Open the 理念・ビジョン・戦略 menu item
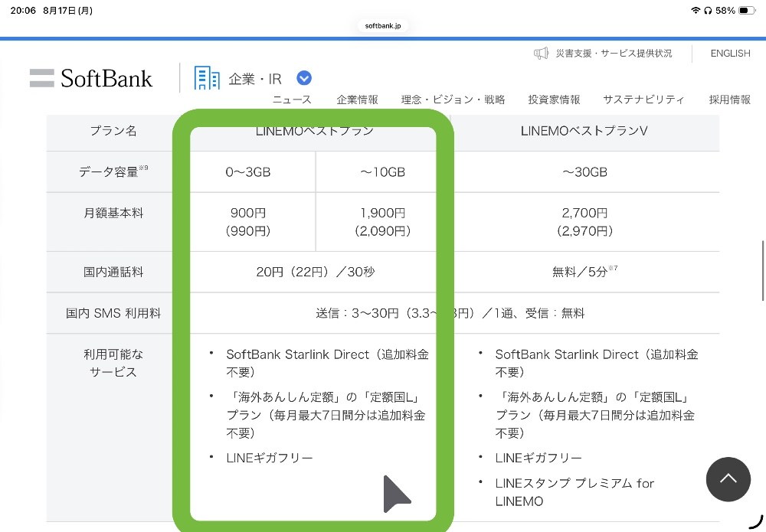 (x=453, y=100)
